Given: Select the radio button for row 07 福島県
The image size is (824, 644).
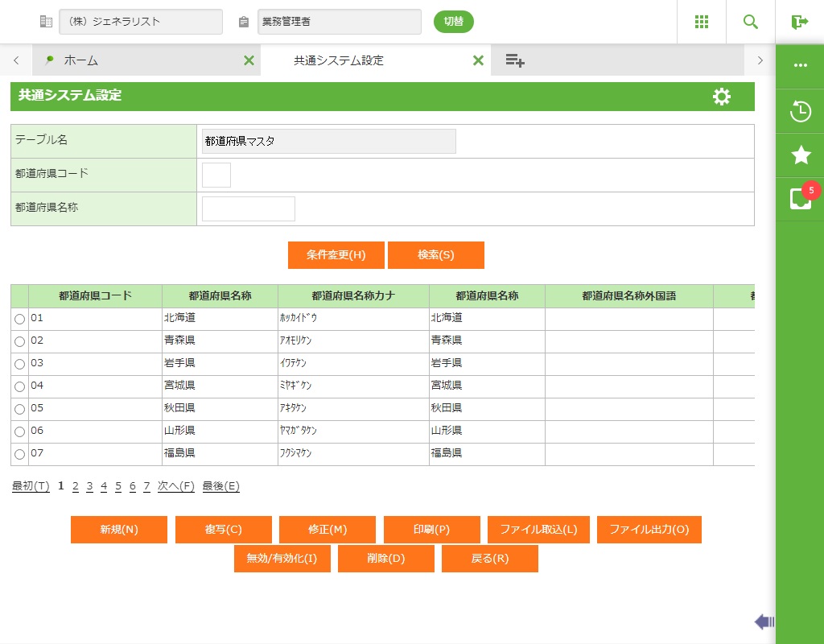Looking at the screenshot, I should [x=19, y=454].
